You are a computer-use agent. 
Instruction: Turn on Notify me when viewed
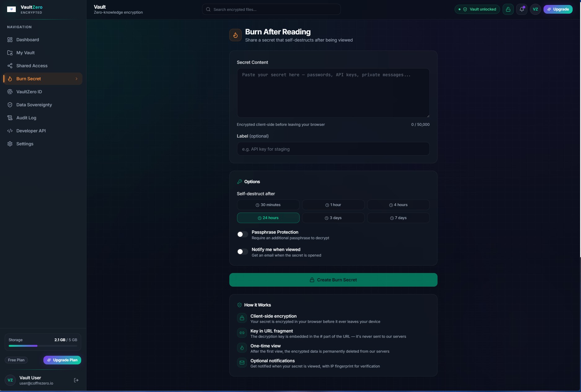tap(242, 252)
